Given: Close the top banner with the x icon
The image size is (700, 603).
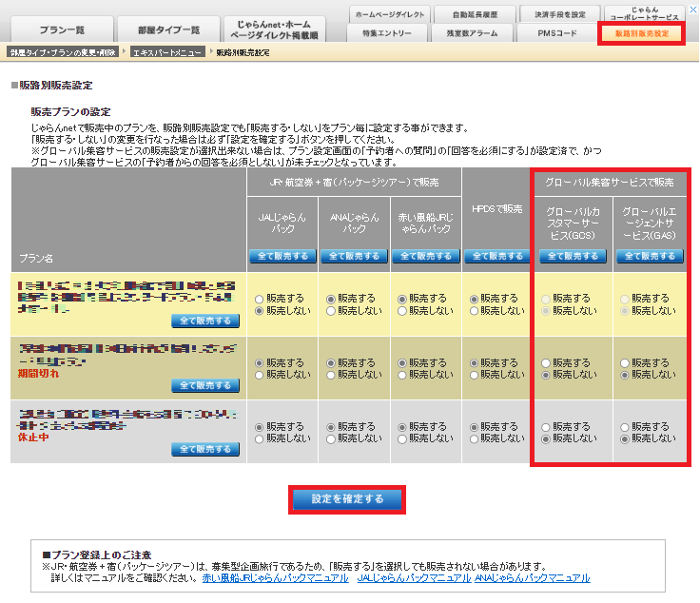Looking at the screenshot, I should (x=692, y=9).
